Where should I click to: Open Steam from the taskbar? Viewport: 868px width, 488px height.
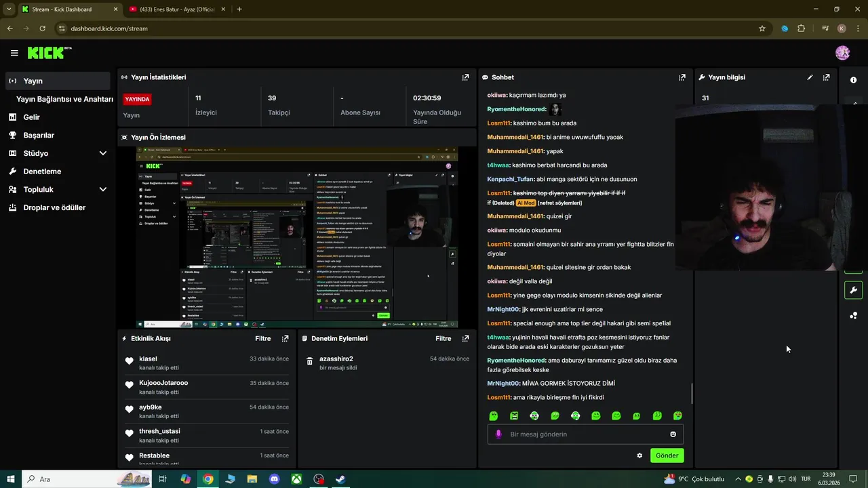341,479
